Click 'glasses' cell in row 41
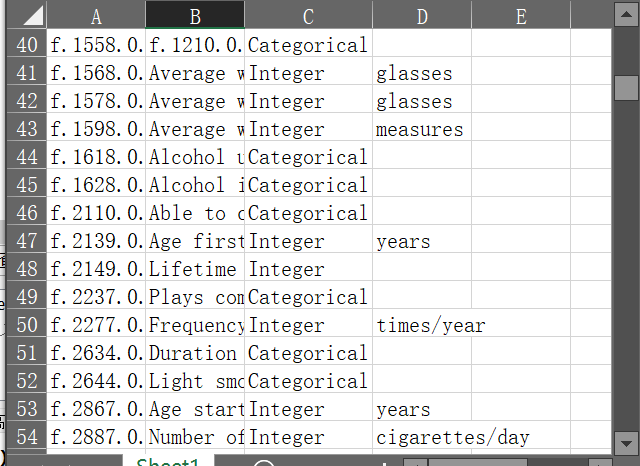Viewport: 640px width, 466px height. [x=422, y=73]
